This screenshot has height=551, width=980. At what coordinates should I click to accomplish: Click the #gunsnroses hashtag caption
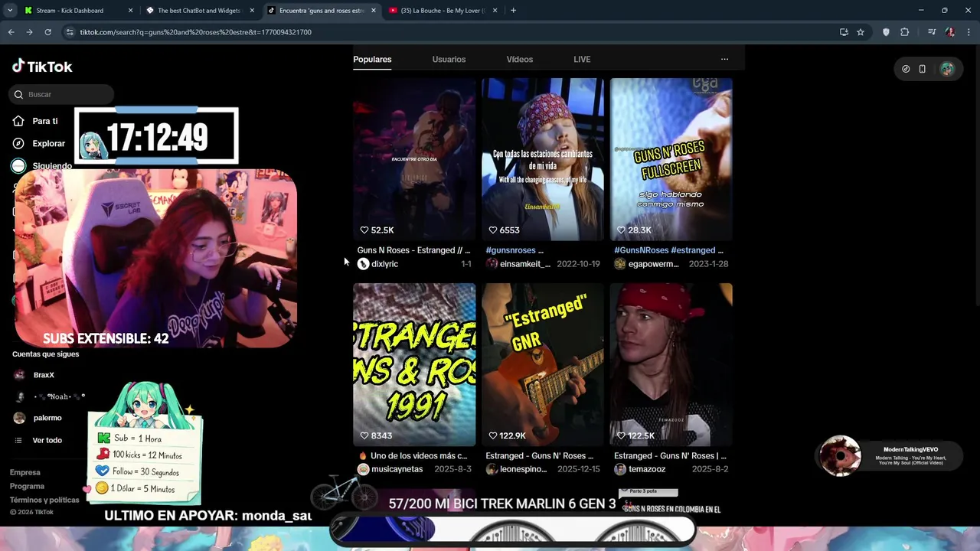514,250
